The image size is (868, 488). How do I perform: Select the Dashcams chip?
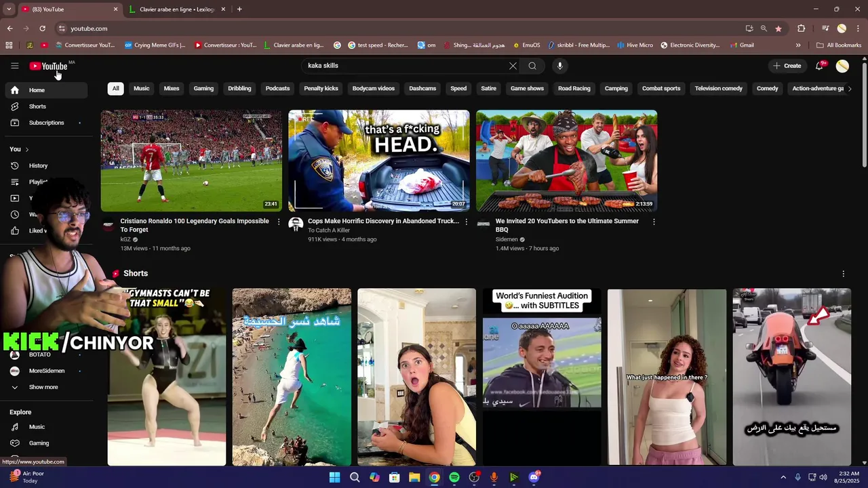pyautogui.click(x=422, y=89)
